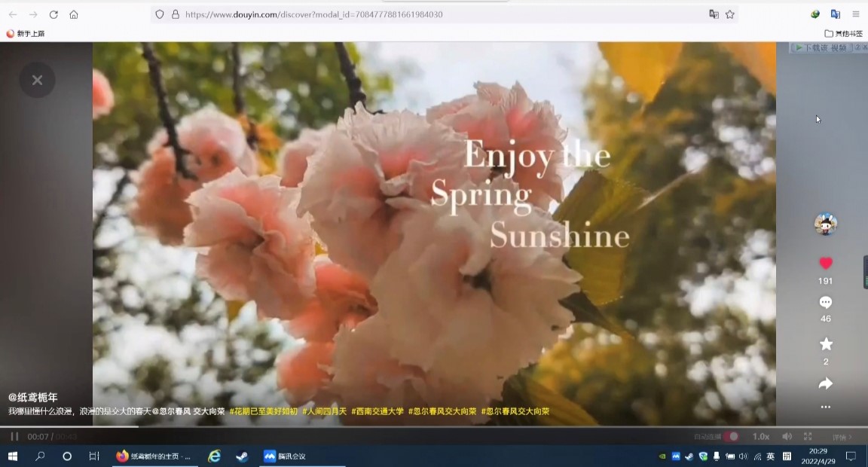Viewport: 868px width, 467px height.
Task: Open the comments via speech bubble icon
Action: click(x=826, y=302)
